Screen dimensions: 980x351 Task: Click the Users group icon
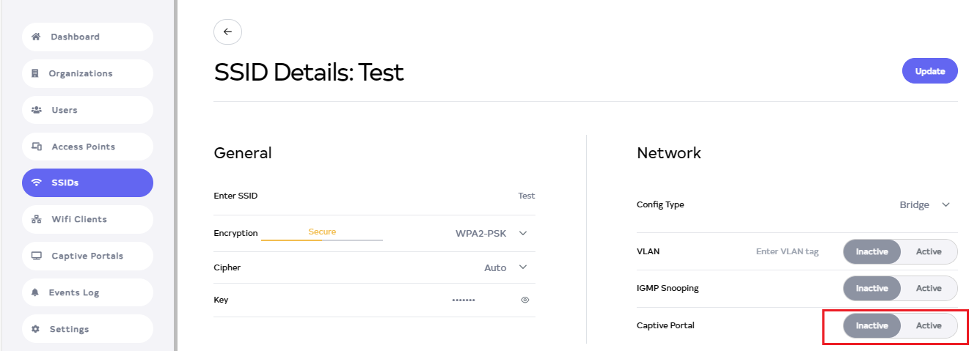[x=37, y=110]
